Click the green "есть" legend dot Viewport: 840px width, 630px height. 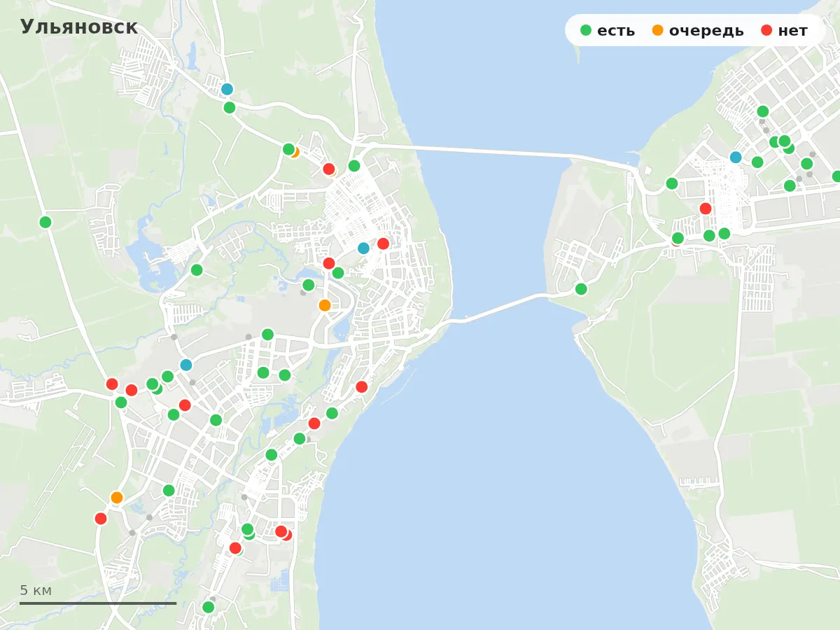(x=586, y=30)
